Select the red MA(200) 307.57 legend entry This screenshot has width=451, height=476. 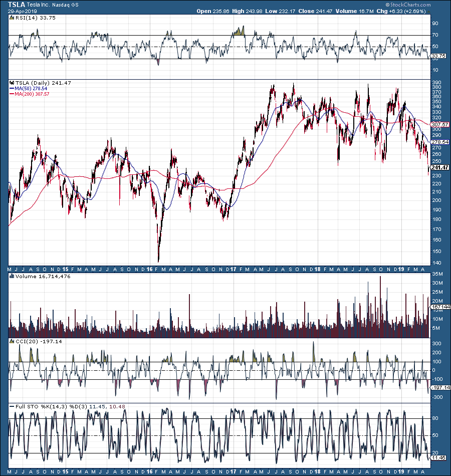point(30,94)
